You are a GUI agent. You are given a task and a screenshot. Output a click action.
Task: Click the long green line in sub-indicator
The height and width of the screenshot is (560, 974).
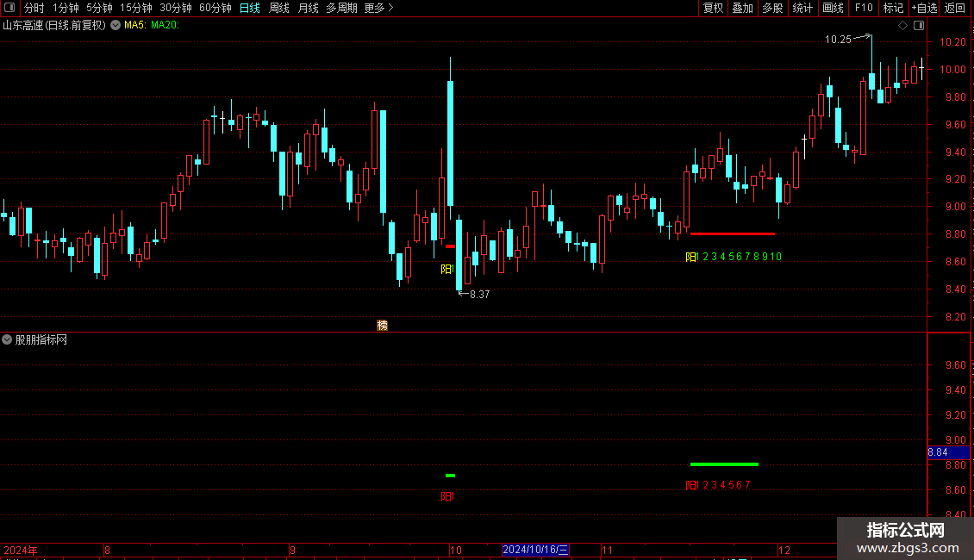point(724,464)
